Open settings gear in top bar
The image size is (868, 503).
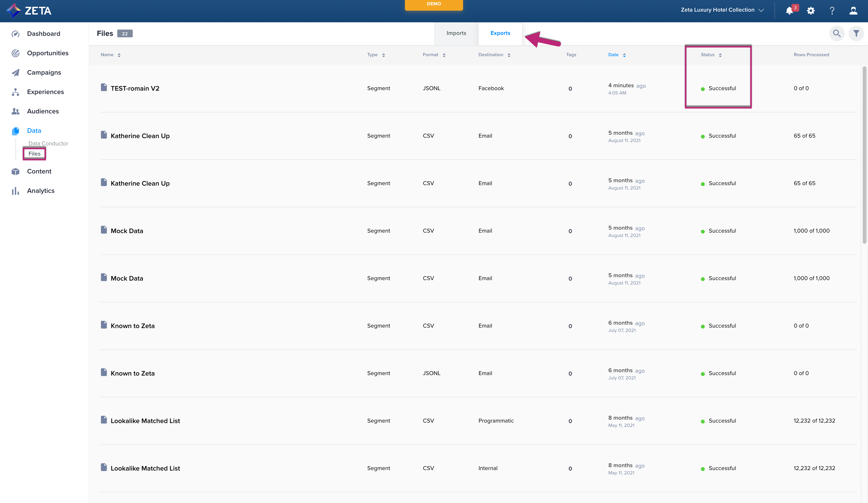pos(811,11)
